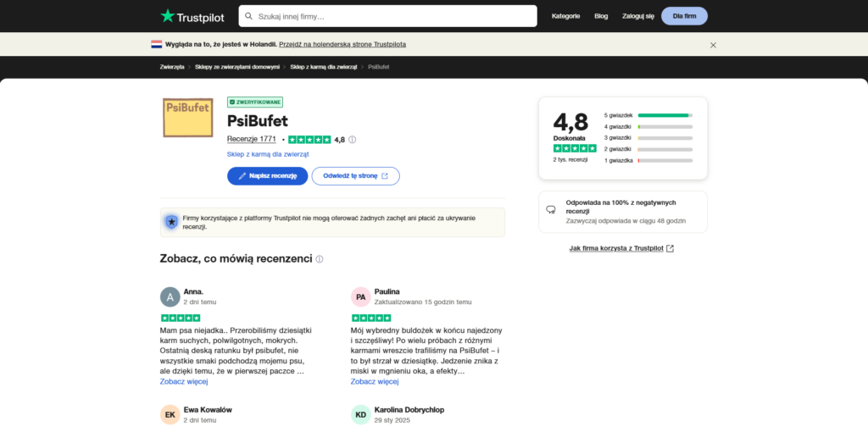Viewport: 868px width, 432px height.
Task: Open Jak firma korzysta z Trustpilot link
Action: [x=616, y=248]
